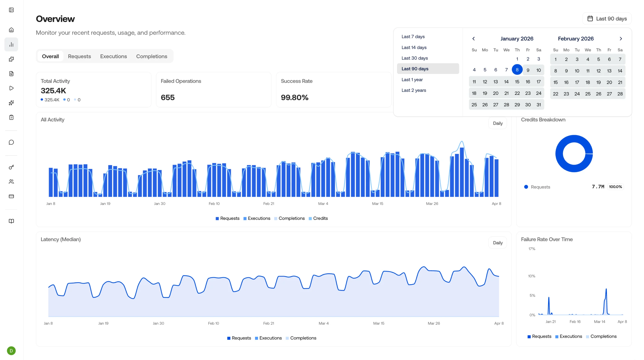Toggle Completions series in All Activity legend
The height and width of the screenshot is (360, 644).
coord(289,218)
